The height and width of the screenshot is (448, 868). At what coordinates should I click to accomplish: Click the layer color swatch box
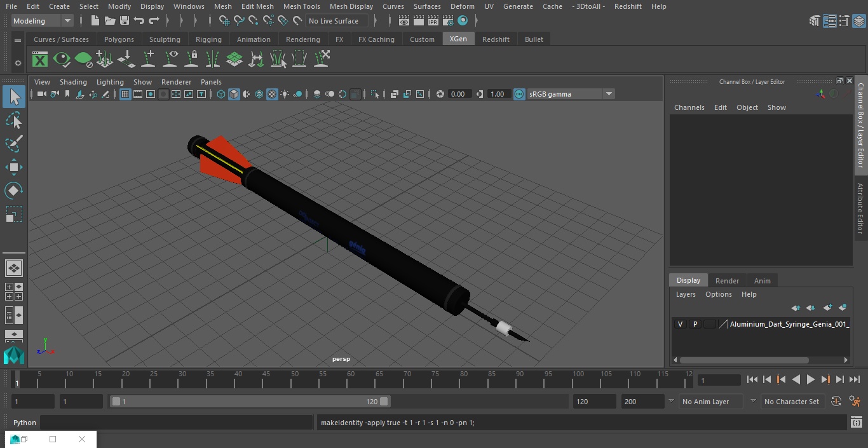pyautogui.click(x=710, y=324)
